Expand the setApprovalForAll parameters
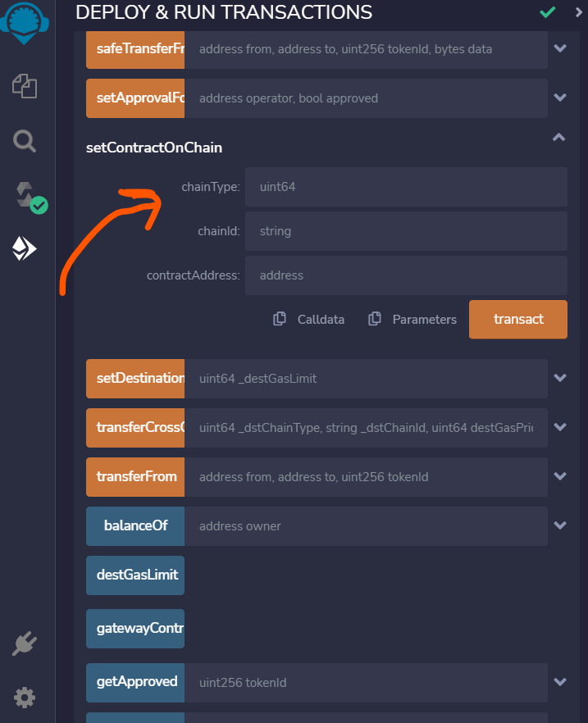588x723 pixels. coord(560,97)
